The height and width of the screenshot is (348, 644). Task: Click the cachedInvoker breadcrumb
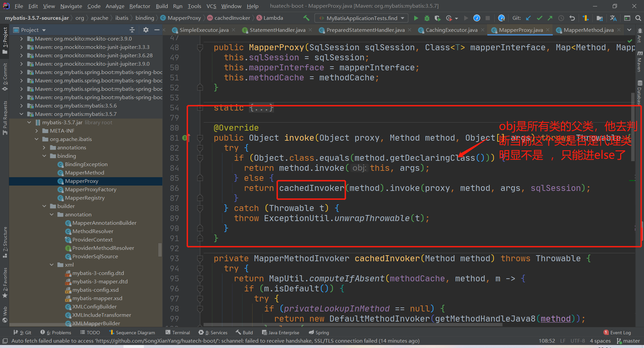[229, 18]
